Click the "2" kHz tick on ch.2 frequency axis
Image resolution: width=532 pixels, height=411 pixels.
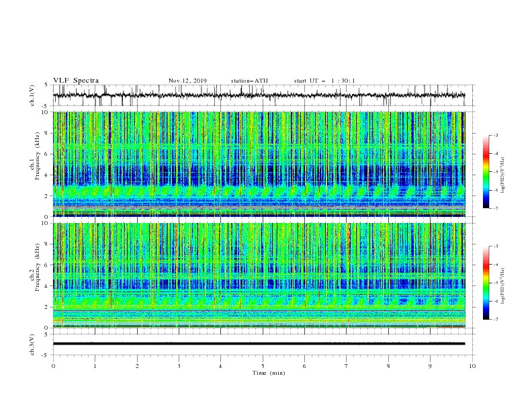tap(47, 307)
